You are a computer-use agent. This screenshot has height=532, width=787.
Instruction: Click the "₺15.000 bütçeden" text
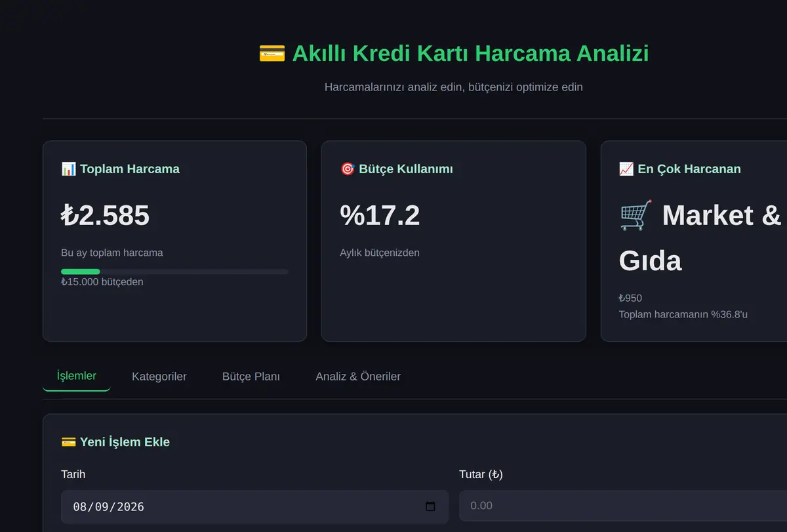tap(102, 282)
